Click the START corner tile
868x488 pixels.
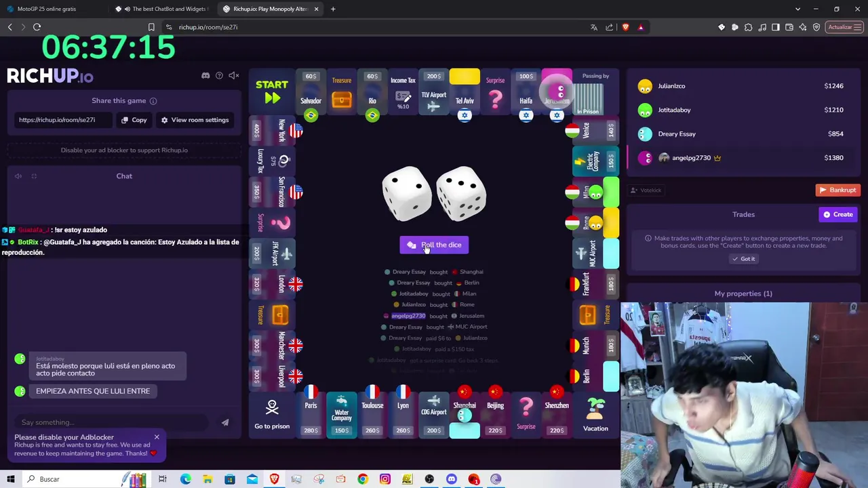pyautogui.click(x=272, y=92)
